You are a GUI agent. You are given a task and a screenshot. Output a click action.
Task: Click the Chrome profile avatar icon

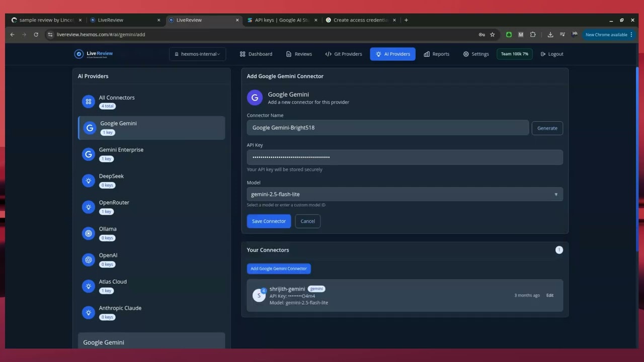point(575,35)
